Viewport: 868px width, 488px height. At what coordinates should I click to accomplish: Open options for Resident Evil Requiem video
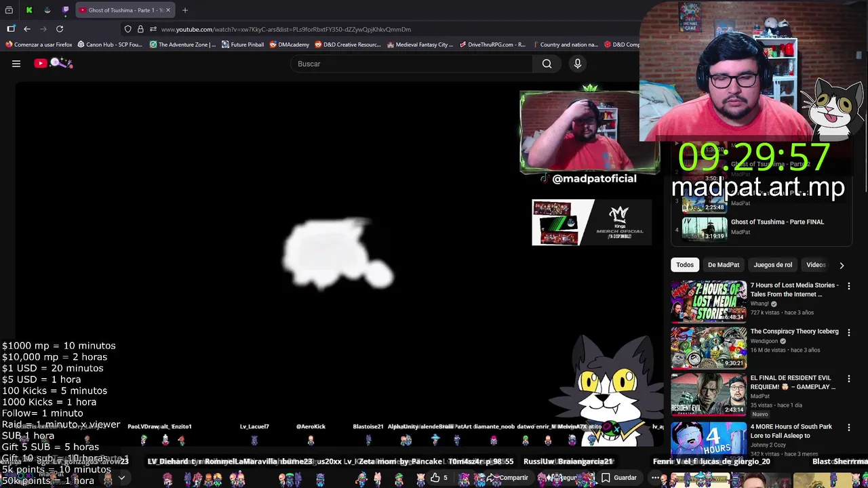tap(848, 379)
